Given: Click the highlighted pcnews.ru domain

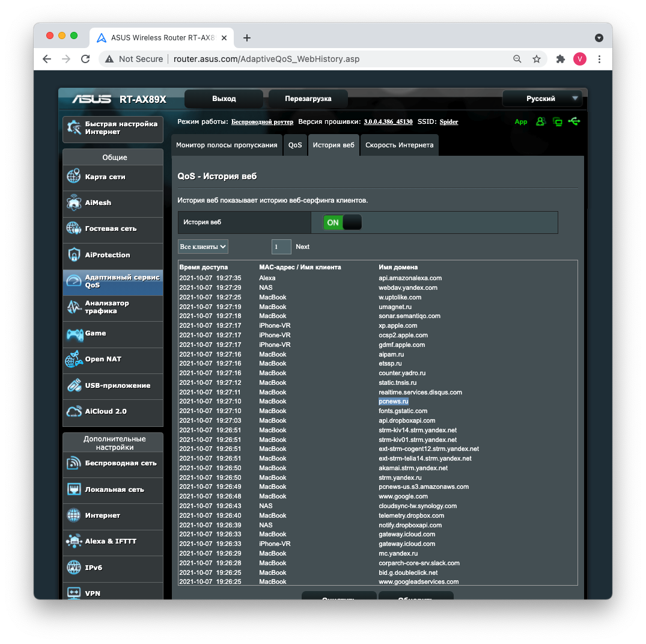Looking at the screenshot, I should 394,401.
